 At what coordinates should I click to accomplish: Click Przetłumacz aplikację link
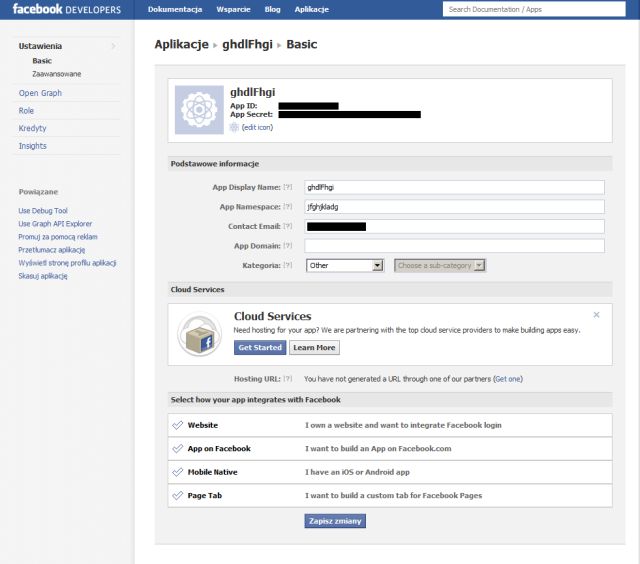click(52, 250)
